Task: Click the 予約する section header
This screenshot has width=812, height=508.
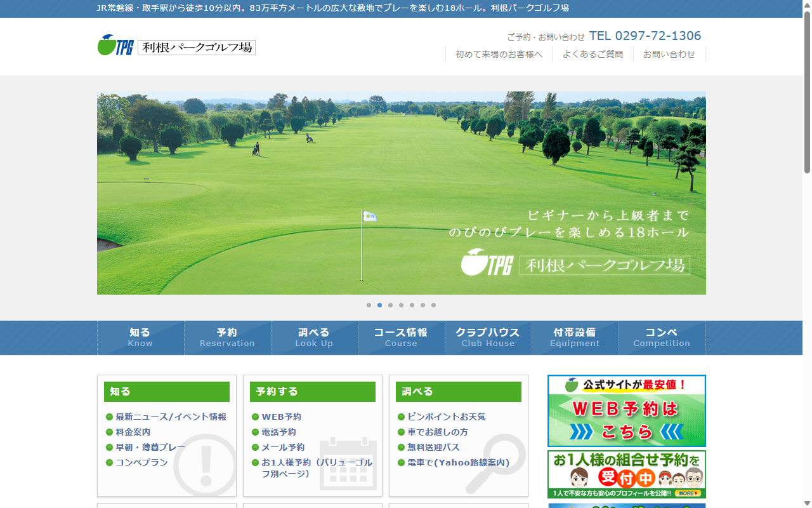Action: [x=313, y=392]
